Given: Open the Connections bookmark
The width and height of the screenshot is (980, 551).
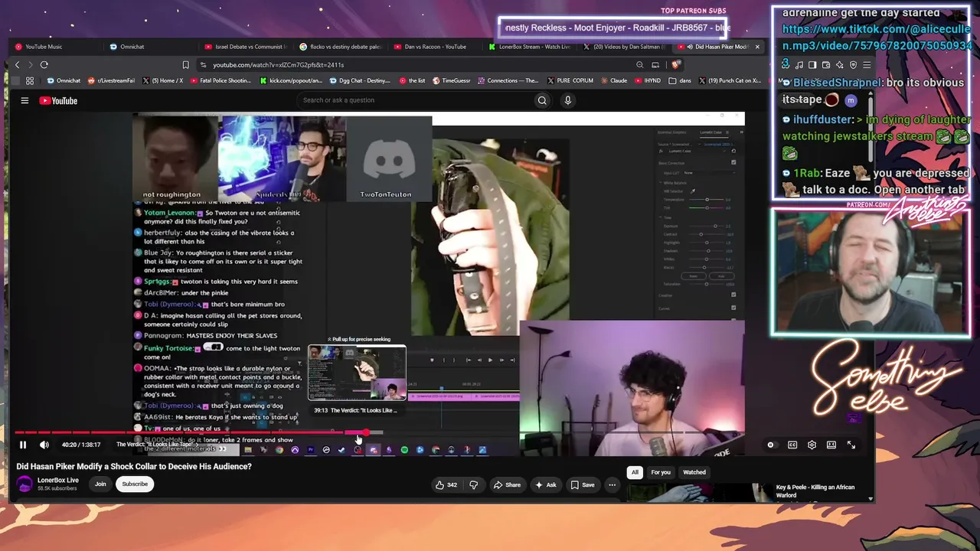Looking at the screenshot, I should tap(508, 81).
